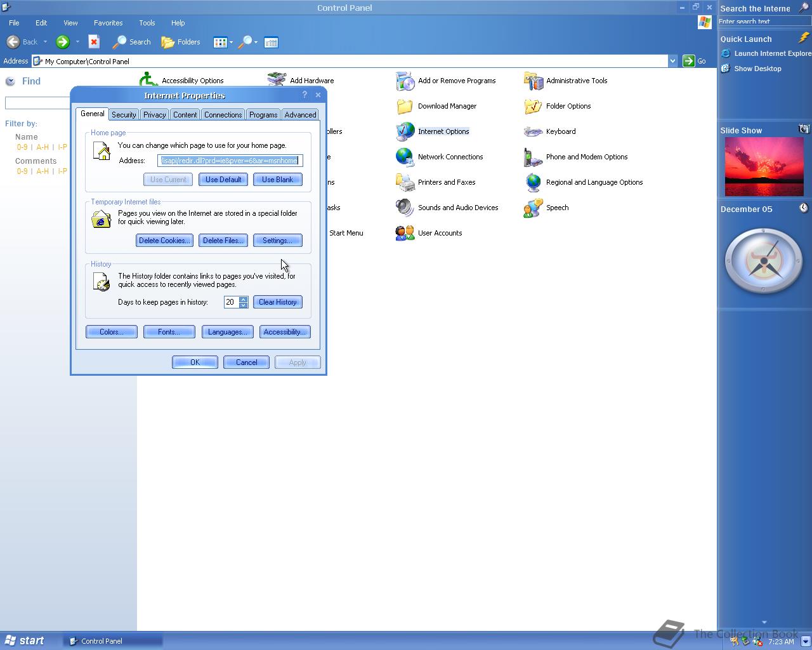Viewport: 812px width, 650px height.
Task: Click Cancel in Internet Properties
Action: 246,362
